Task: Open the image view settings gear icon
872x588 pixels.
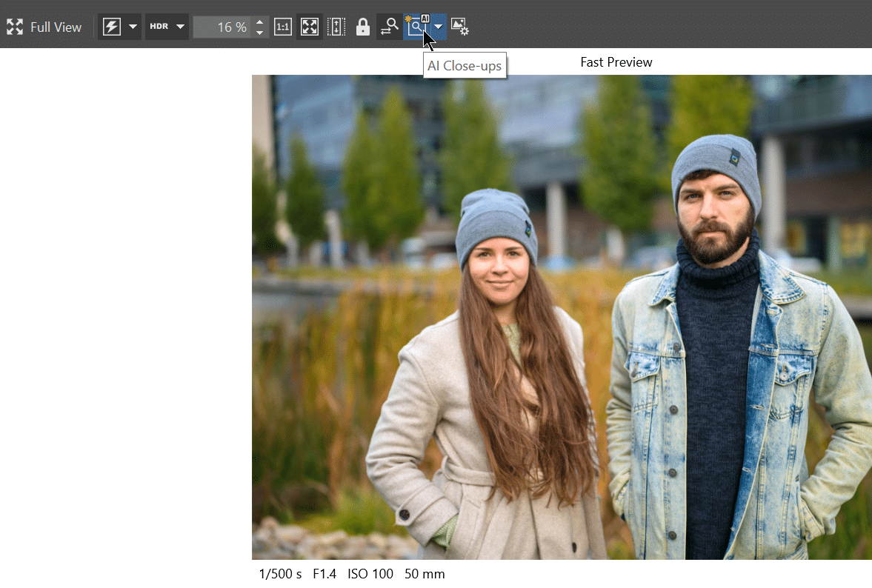Action: 460,27
